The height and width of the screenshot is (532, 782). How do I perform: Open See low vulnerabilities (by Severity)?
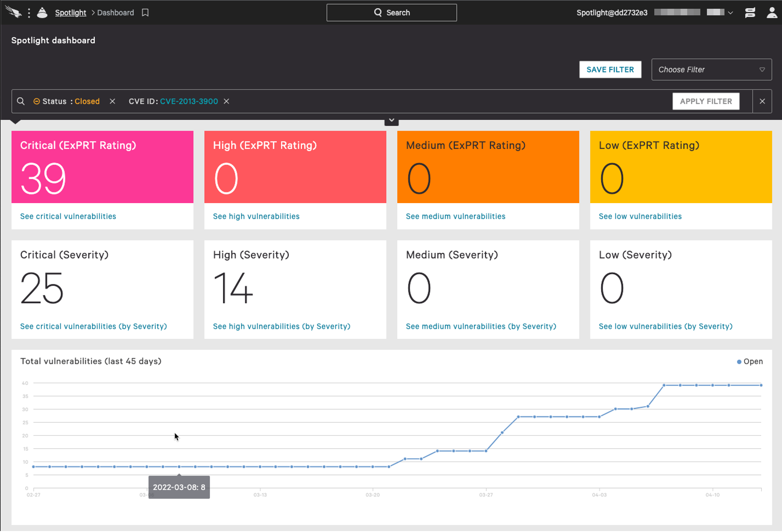tap(665, 326)
